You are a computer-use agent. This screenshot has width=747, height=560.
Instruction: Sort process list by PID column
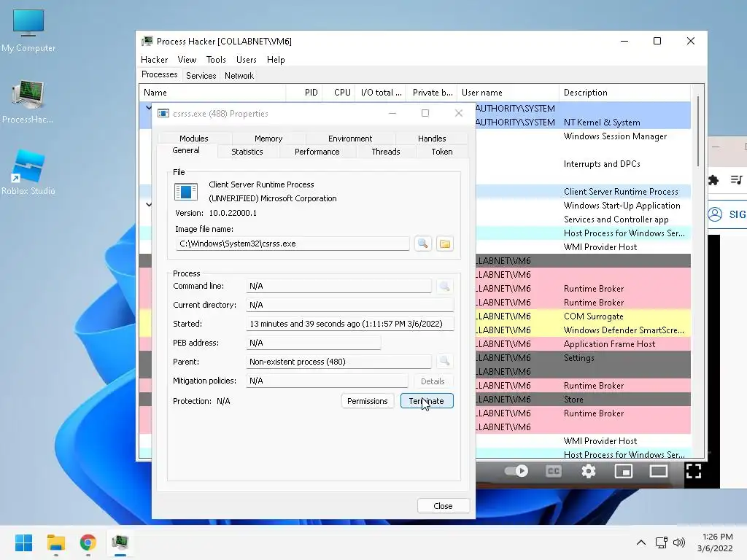pyautogui.click(x=304, y=93)
